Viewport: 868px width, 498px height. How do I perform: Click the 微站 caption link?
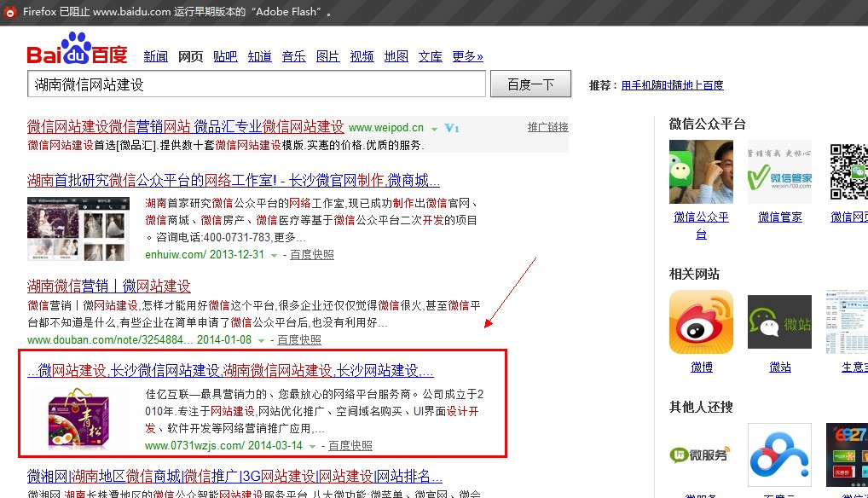tap(779, 367)
